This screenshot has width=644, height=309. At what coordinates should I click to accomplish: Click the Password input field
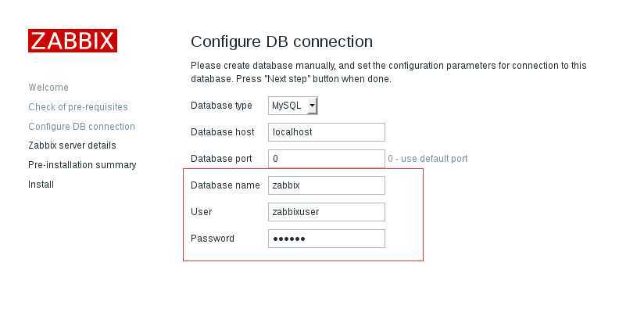[x=327, y=239]
